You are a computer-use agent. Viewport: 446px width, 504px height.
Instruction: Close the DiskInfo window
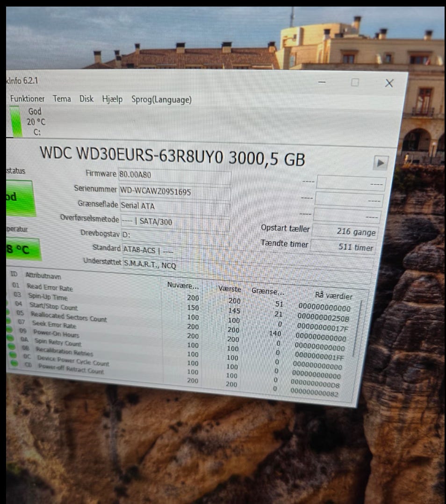(x=389, y=83)
